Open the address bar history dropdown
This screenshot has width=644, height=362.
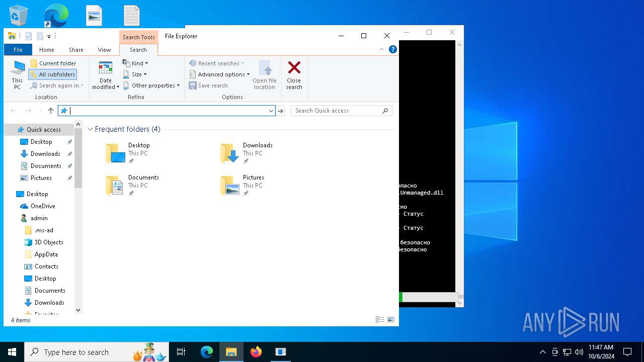pyautogui.click(x=271, y=111)
